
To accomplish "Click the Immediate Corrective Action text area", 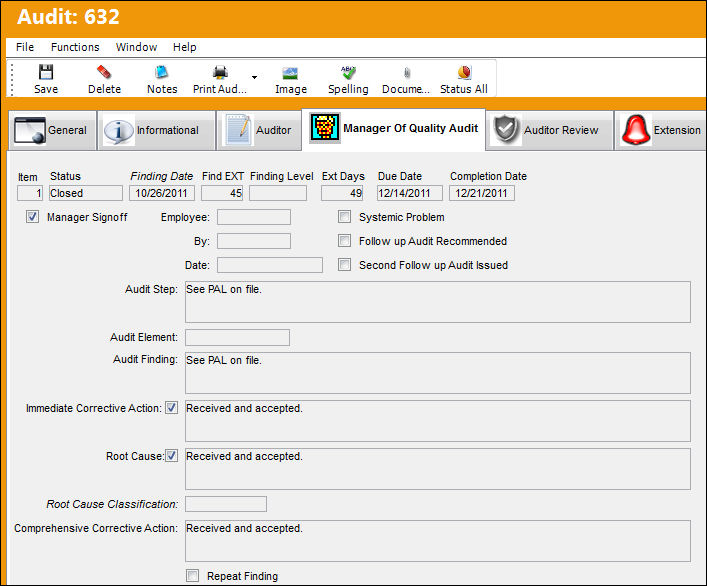I will click(x=438, y=421).
